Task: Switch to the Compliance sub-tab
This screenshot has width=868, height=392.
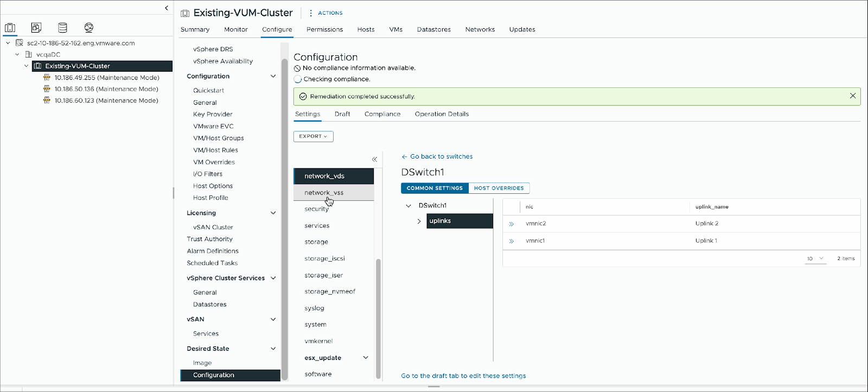Action: click(382, 114)
